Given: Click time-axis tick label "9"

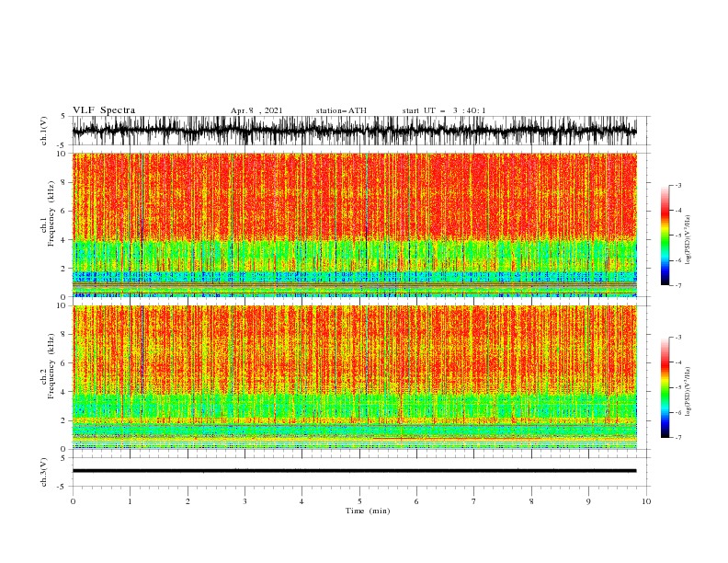Looking at the screenshot, I should point(588,501).
